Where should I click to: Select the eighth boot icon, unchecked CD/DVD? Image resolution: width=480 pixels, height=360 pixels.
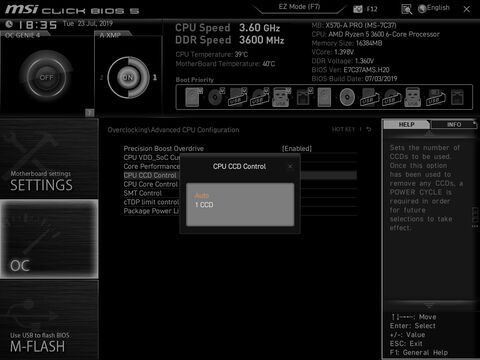[x=347, y=97]
